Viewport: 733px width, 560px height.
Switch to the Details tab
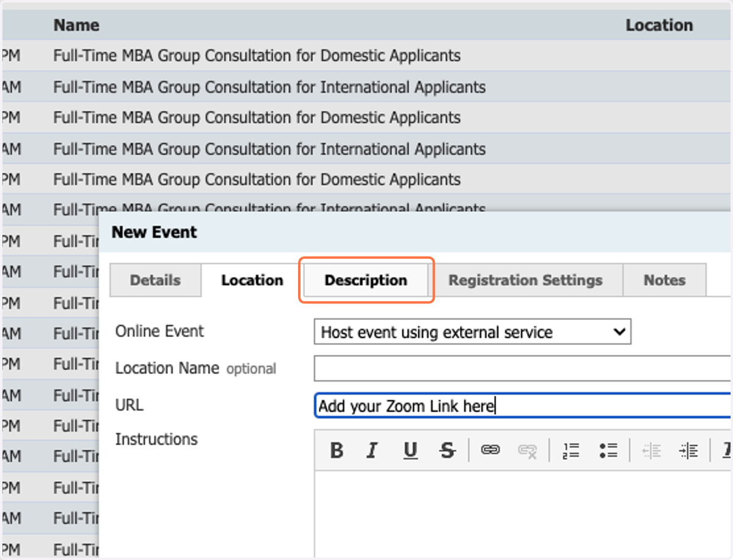pyautogui.click(x=155, y=280)
